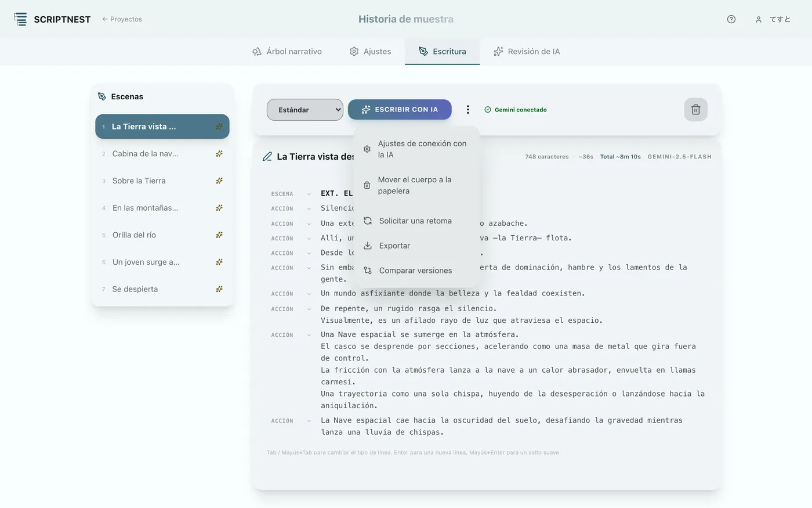
Task: Click the download icon for Exportar
Action: click(x=368, y=246)
